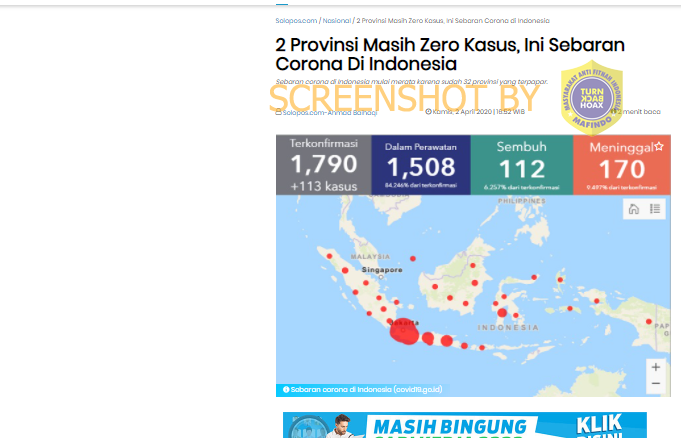Click the map home icon
Viewport: 681px width, 438px height.
[634, 209]
